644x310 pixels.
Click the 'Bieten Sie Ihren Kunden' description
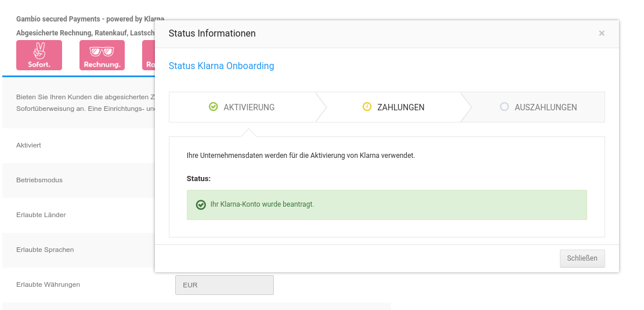(x=85, y=103)
